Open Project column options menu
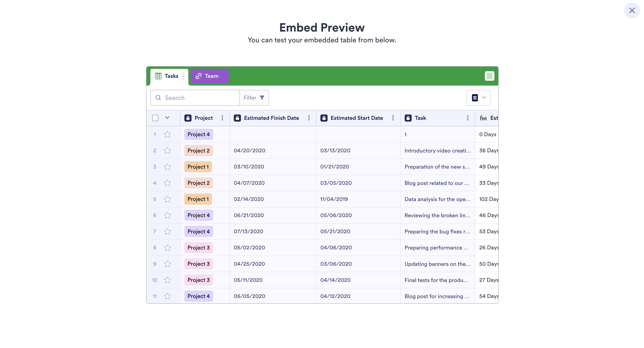Viewport: 644px width, 348px height. point(222,118)
